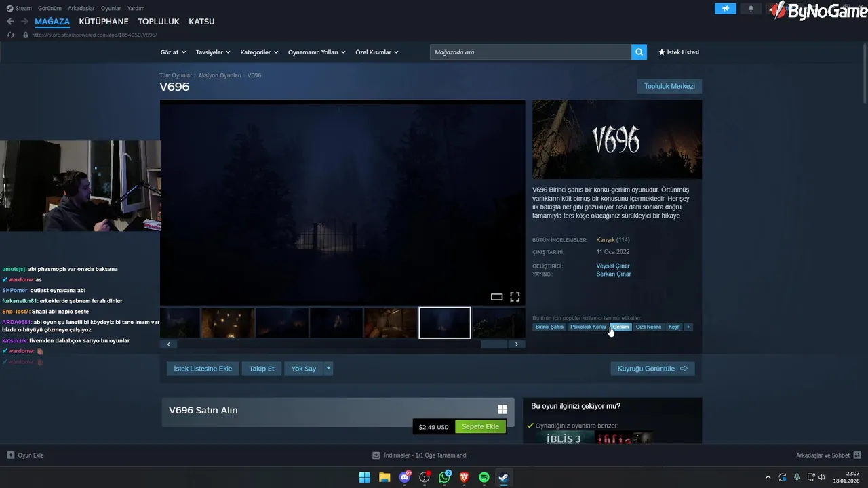Screen dimensions: 868x488
Task: Click the Birinci Şahıs tag
Action: [549, 327]
